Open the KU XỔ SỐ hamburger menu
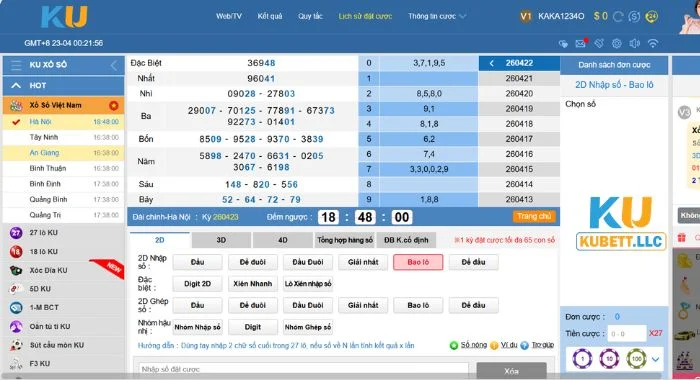This screenshot has height=380, width=700. pos(16,65)
